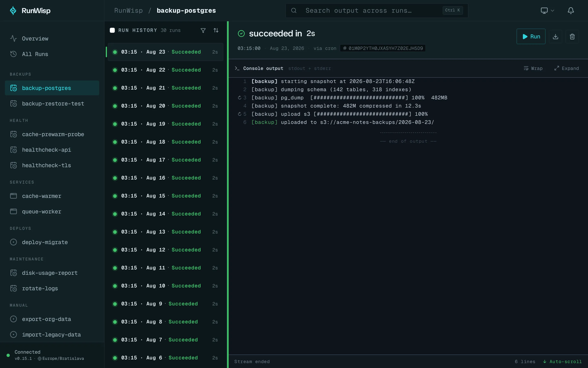
Task: Click the RunWisp logo icon
Action: coord(13,10)
